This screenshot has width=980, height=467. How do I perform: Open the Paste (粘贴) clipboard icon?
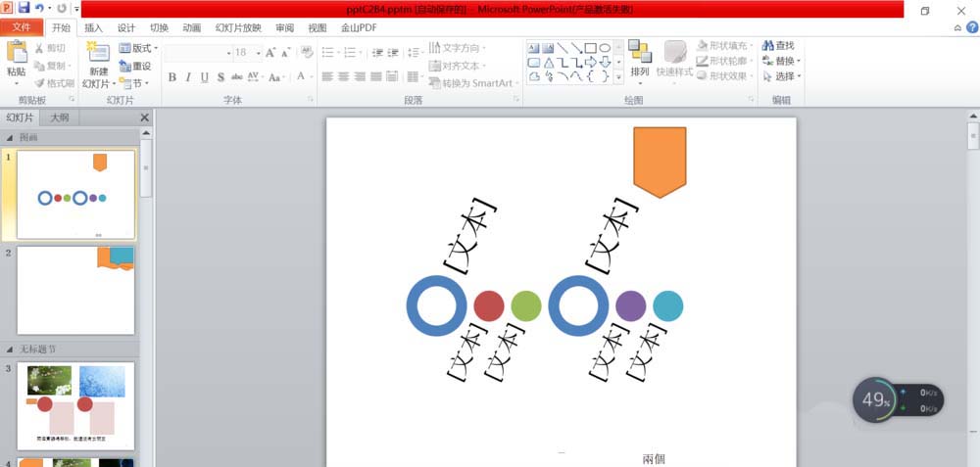click(x=17, y=52)
